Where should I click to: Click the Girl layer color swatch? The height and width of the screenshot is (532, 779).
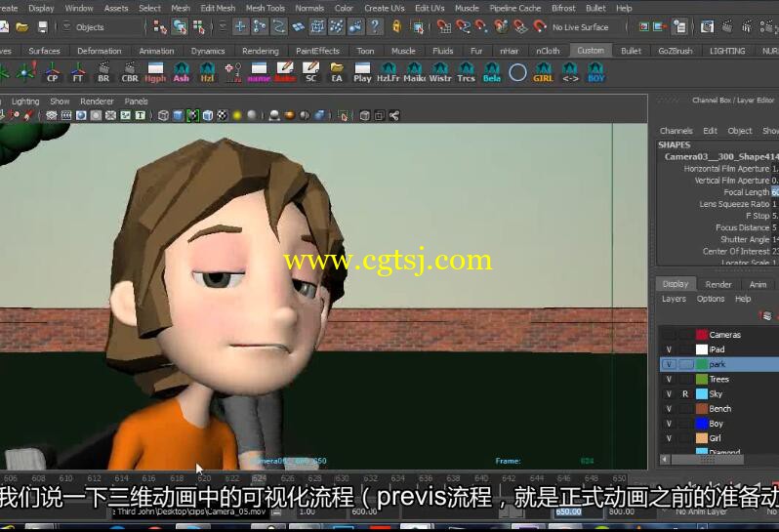click(702, 438)
